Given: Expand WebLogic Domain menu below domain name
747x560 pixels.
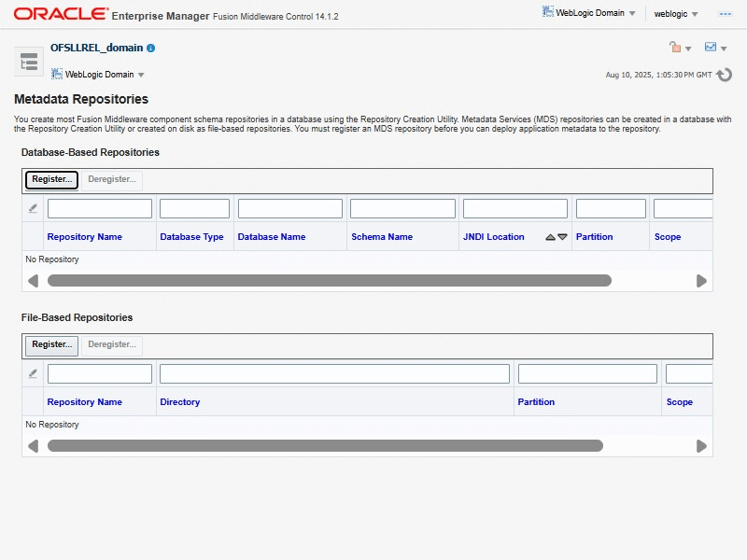Looking at the screenshot, I should (x=99, y=75).
